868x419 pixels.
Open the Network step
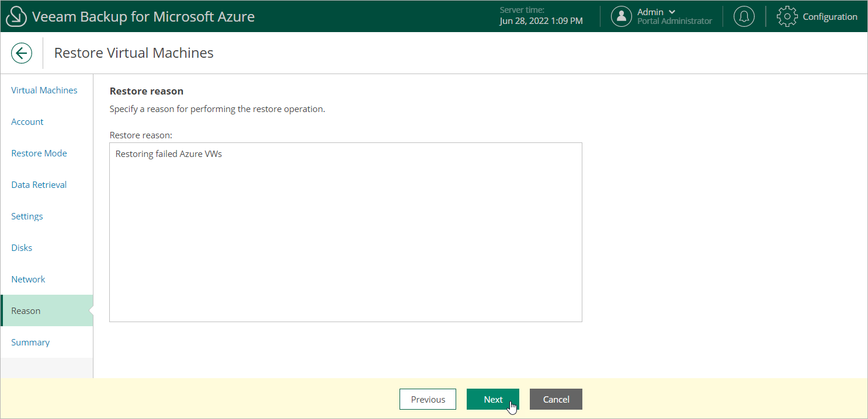28,280
